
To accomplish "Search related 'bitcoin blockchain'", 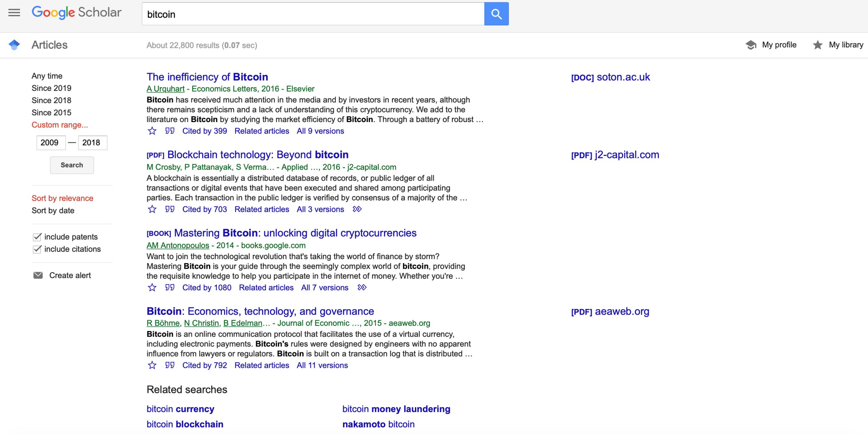I will (185, 424).
